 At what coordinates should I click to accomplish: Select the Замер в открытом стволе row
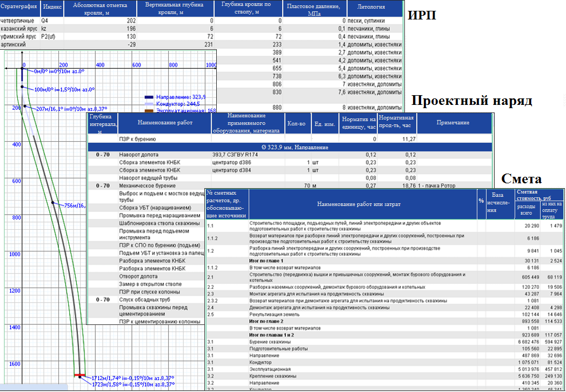tap(147, 284)
